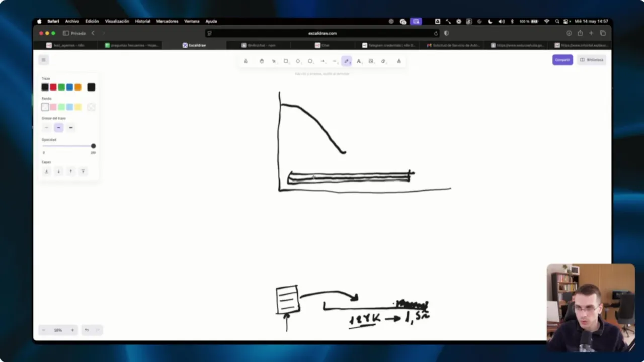Zoom out with the minus button

[43, 330]
